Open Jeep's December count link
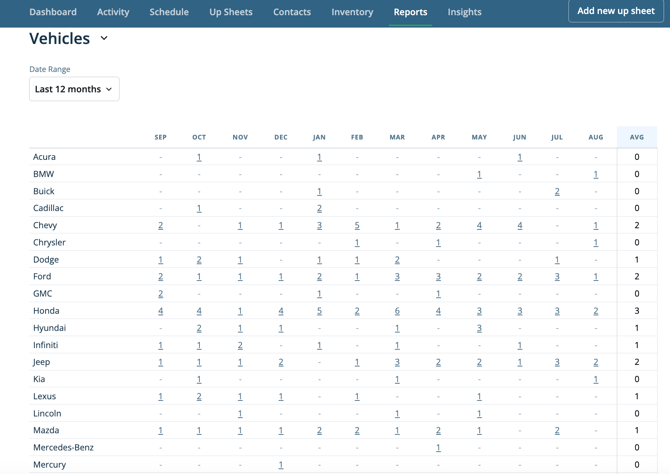Image resolution: width=670 pixels, height=474 pixels. (x=281, y=362)
